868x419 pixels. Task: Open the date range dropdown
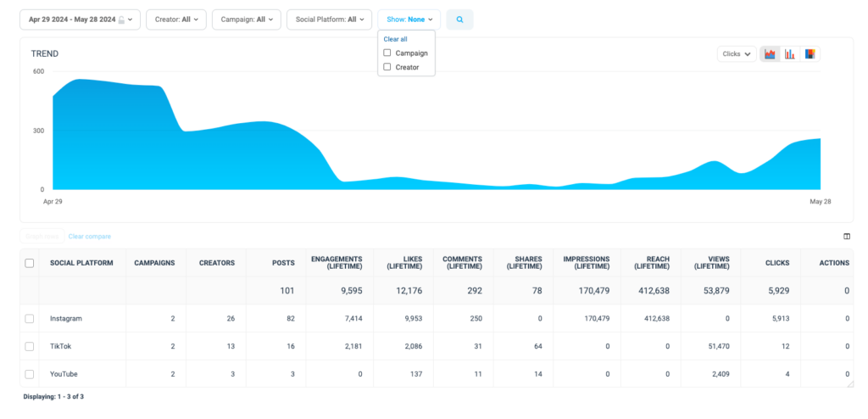tap(81, 20)
